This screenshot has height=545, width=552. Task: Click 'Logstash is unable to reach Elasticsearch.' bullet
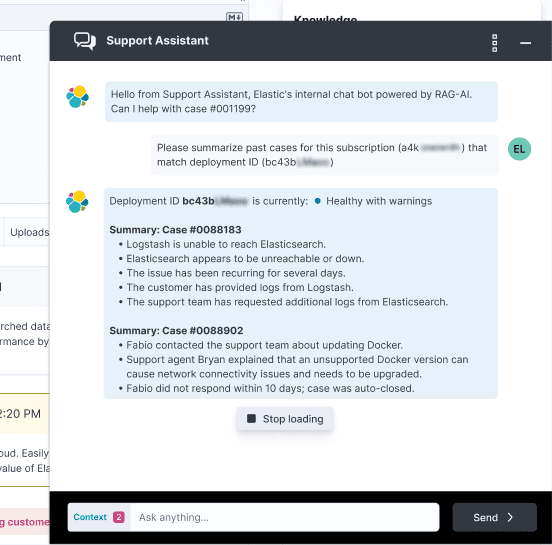coord(226,244)
